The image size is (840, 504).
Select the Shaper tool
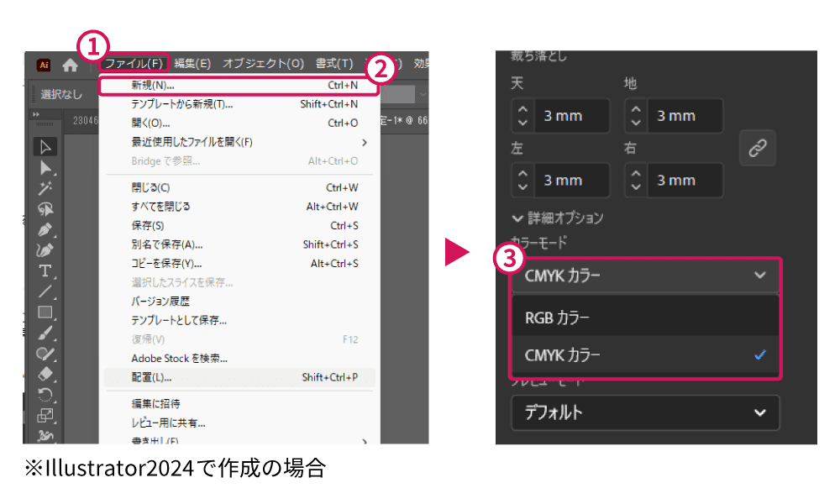[x=45, y=354]
